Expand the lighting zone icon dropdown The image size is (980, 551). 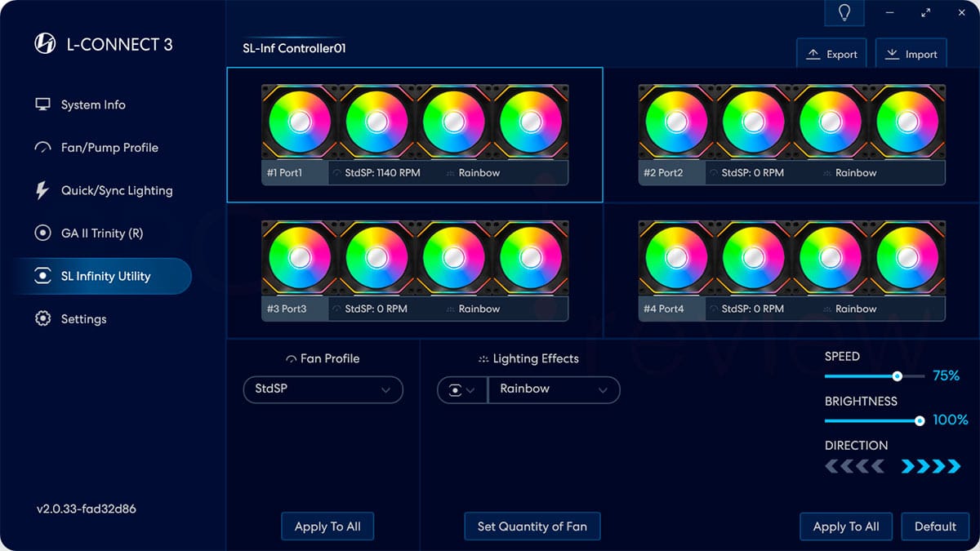(462, 389)
